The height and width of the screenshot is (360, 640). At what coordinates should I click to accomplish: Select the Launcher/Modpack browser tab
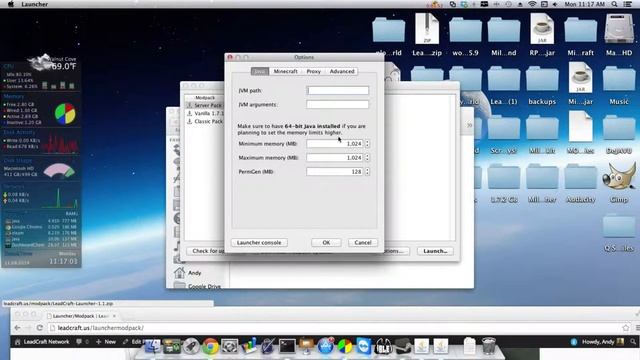point(80,316)
